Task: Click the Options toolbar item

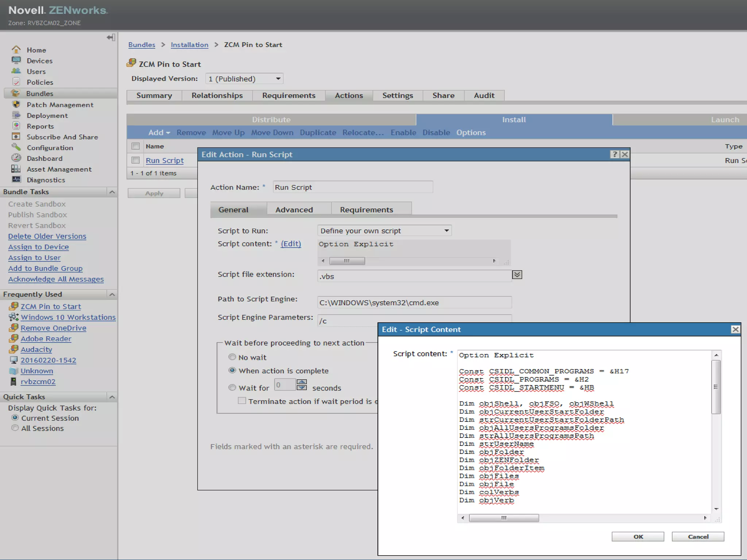Action: point(471,133)
